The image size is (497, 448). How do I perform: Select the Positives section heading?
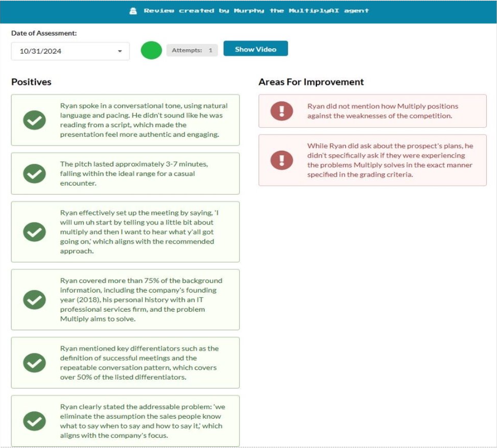click(x=32, y=82)
